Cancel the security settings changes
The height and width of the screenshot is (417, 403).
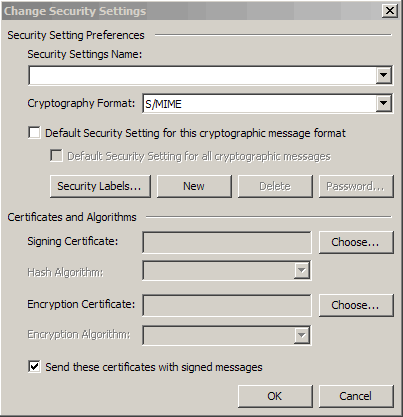[x=356, y=396]
